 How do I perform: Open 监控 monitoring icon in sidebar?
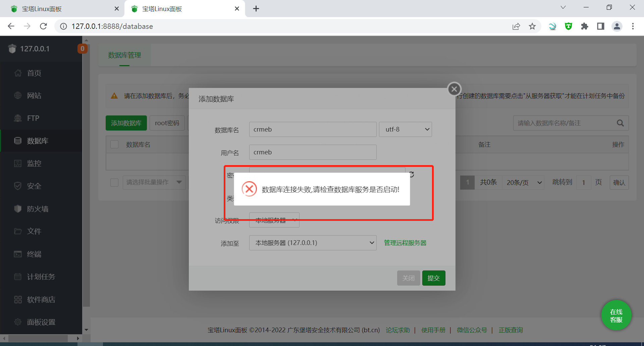click(x=18, y=163)
